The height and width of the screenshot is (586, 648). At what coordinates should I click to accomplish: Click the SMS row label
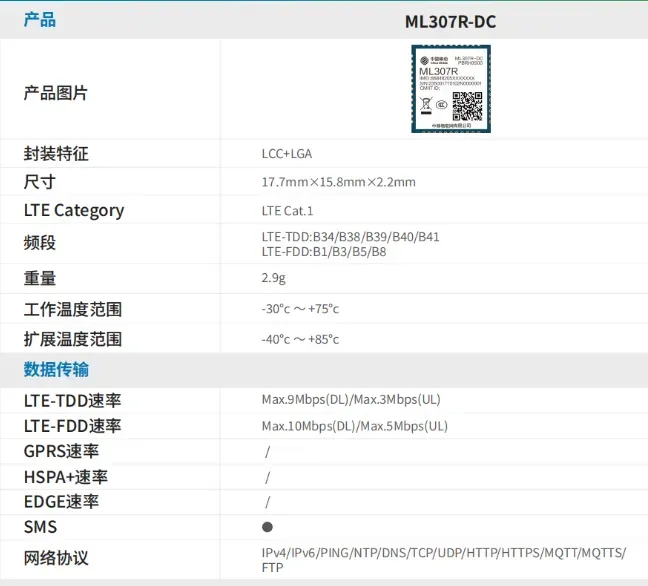click(40, 527)
